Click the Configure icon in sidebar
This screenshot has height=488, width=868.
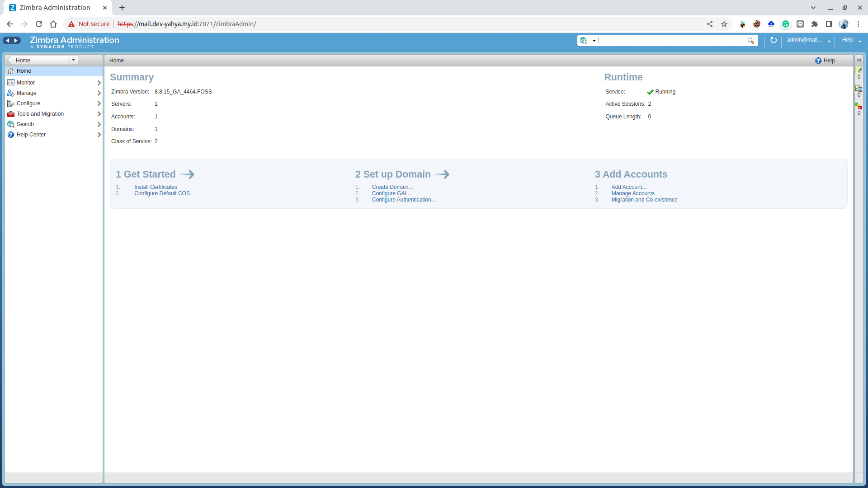11,103
